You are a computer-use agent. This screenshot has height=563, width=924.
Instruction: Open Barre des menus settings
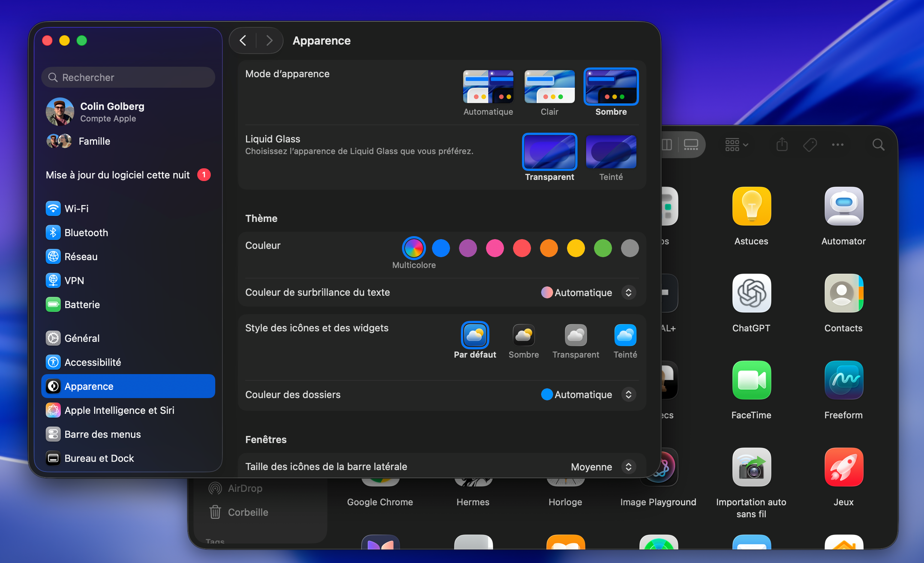click(128, 434)
